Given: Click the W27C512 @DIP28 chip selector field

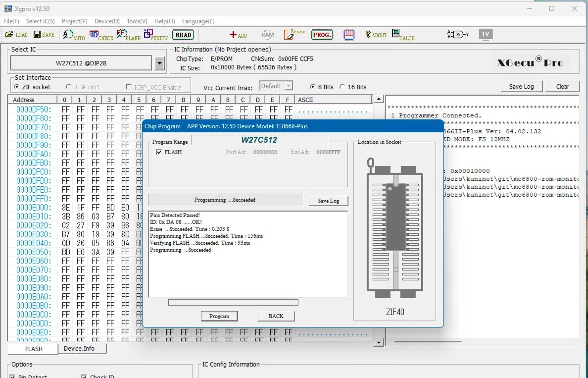Looking at the screenshot, I should coord(81,63).
